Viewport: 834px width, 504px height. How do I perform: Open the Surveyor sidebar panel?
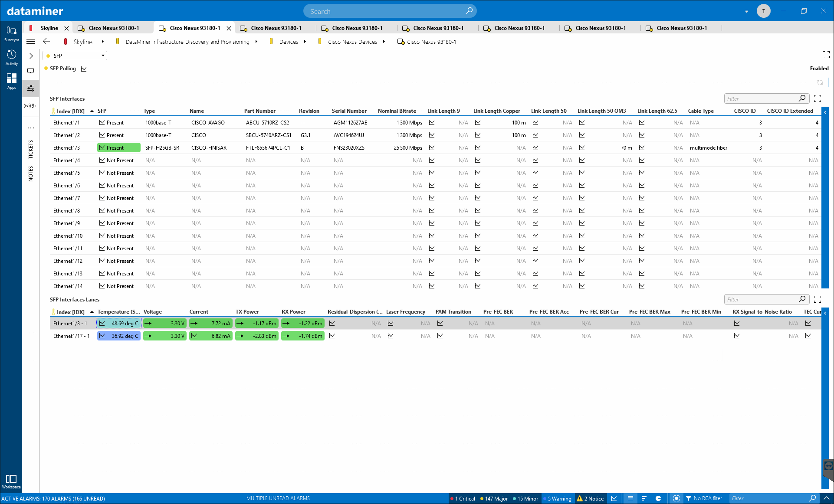[11, 33]
